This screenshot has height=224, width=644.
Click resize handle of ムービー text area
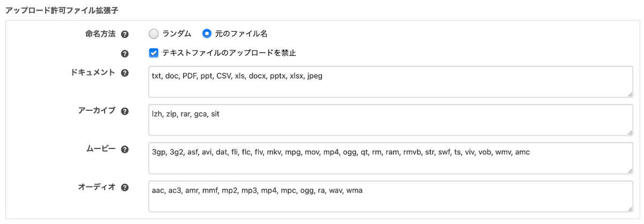click(630, 171)
